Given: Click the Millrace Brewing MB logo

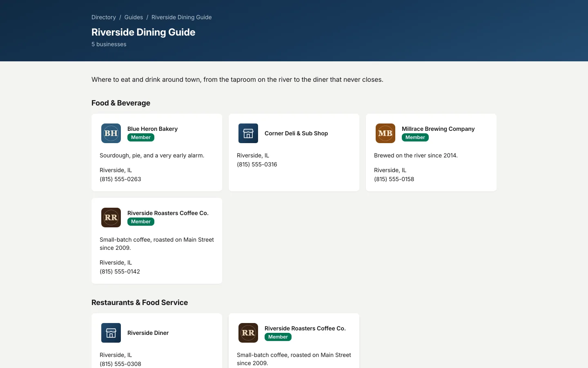Looking at the screenshot, I should (385, 133).
